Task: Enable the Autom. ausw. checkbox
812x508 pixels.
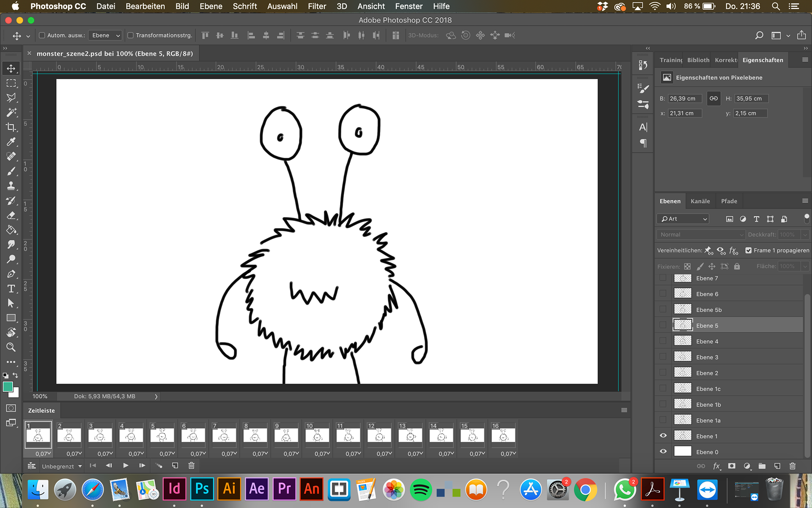Action: (x=42, y=36)
